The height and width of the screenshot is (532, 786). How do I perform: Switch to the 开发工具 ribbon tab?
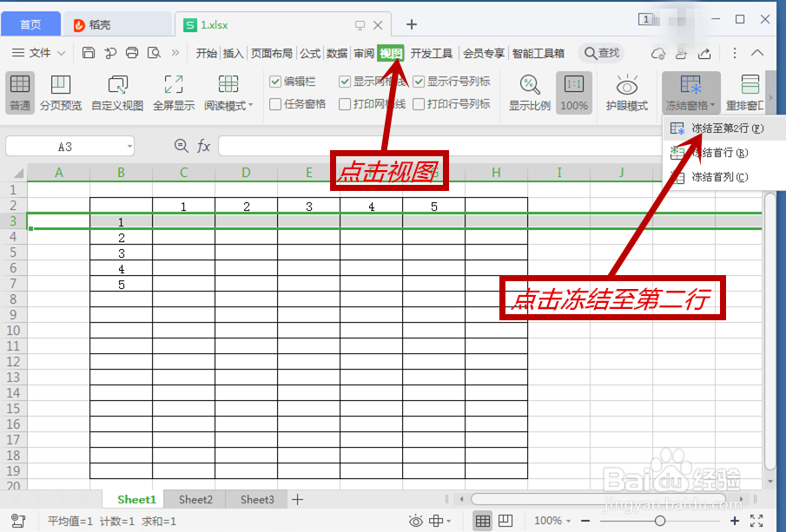pos(433,52)
